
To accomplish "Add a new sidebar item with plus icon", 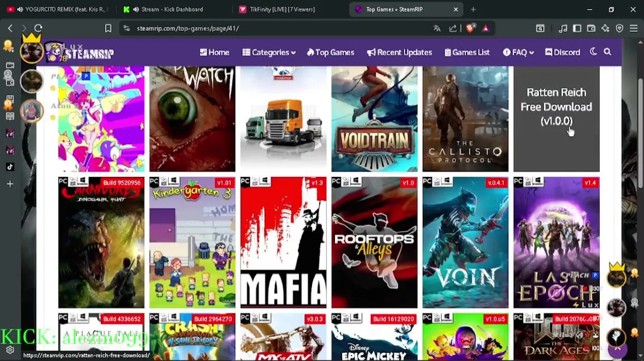I will [x=10, y=184].
